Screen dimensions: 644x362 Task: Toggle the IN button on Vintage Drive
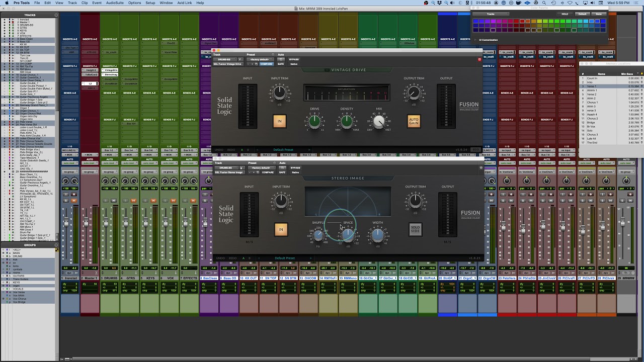point(279,121)
